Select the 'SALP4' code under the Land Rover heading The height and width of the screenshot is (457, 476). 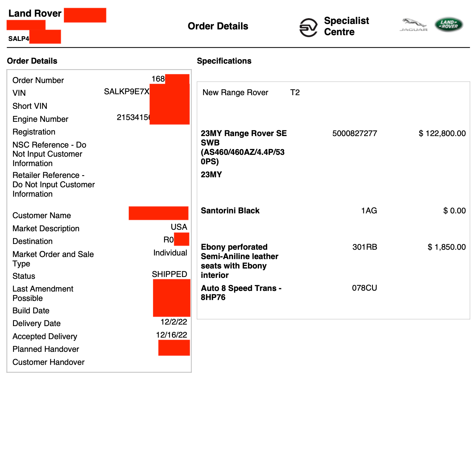pos(19,39)
